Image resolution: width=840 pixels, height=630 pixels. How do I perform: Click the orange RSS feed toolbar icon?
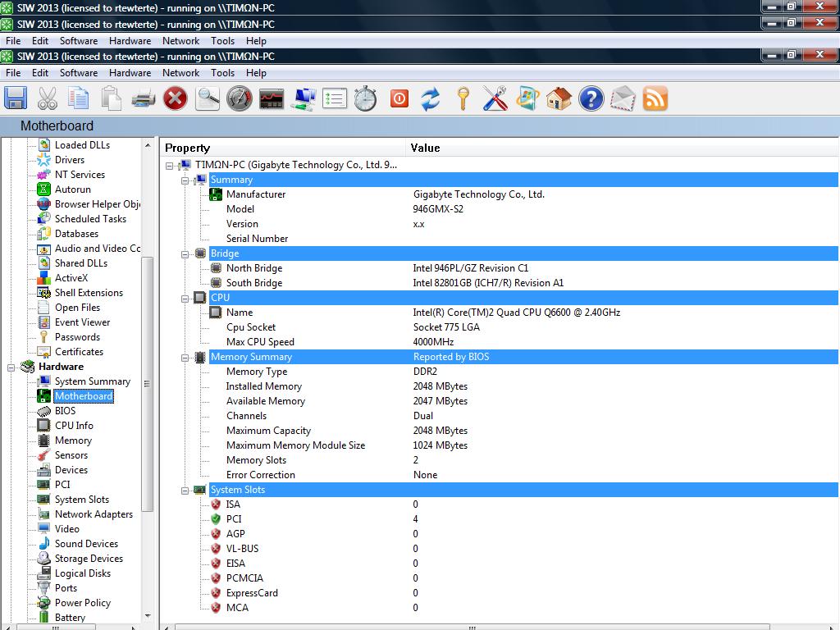click(655, 98)
